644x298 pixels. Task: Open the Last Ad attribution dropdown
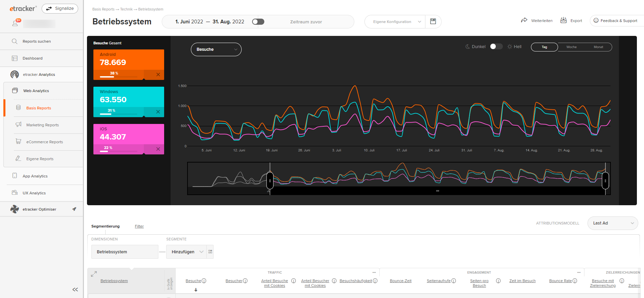[x=613, y=223]
